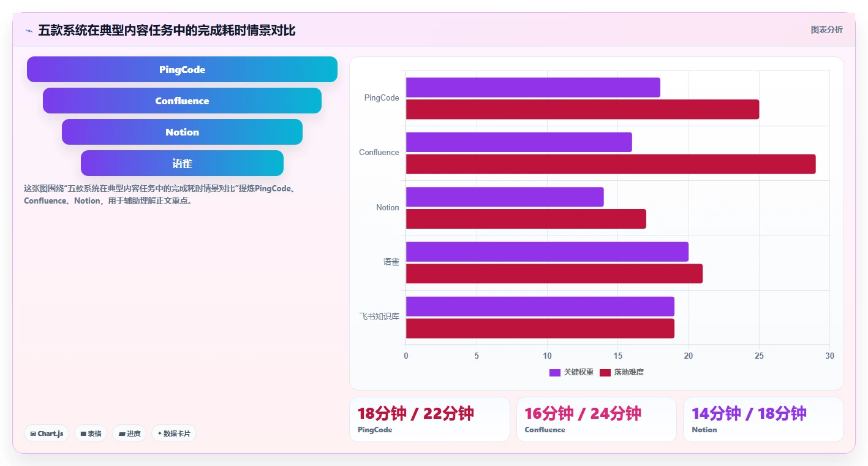Click the purple Confluence bar in the chart

pos(519,142)
